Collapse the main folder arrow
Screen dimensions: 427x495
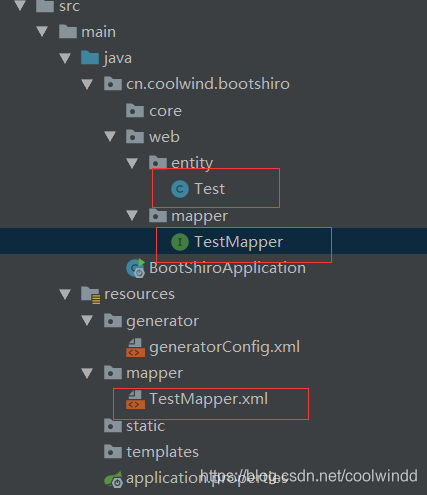coord(42,32)
